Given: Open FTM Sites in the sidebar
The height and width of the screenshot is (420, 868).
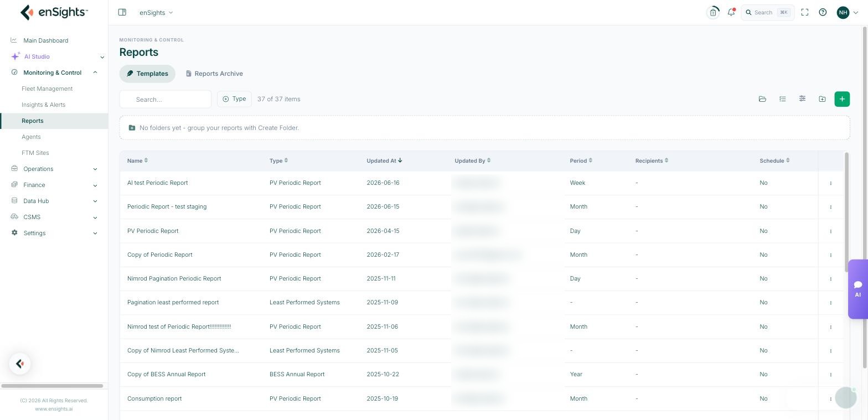Looking at the screenshot, I should pos(35,153).
